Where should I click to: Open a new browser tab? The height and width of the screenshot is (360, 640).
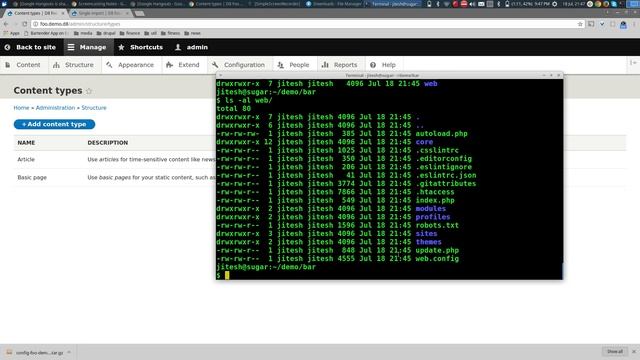pos(139,13)
